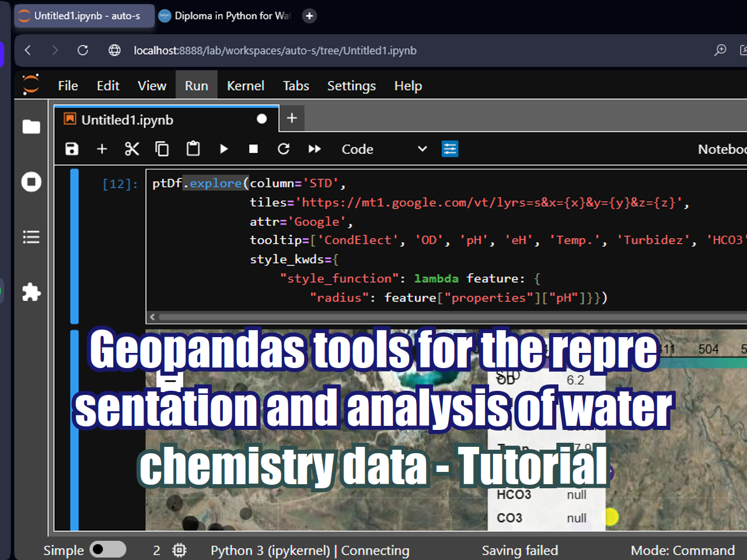Interrupt the kernel with the stop icon

253,149
